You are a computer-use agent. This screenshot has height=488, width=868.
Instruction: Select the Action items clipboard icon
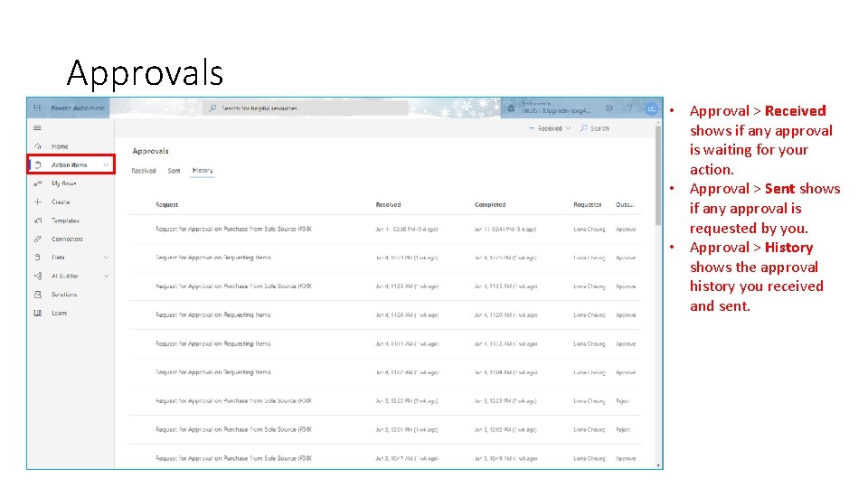[x=38, y=164]
